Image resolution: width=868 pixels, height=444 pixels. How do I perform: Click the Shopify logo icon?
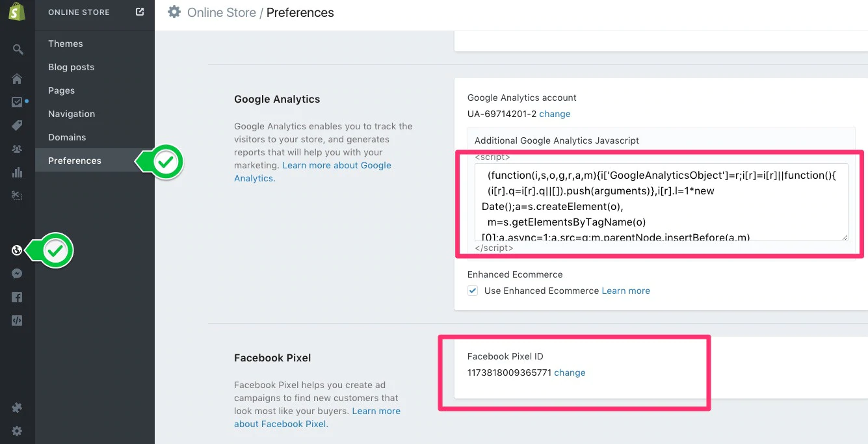point(17,12)
